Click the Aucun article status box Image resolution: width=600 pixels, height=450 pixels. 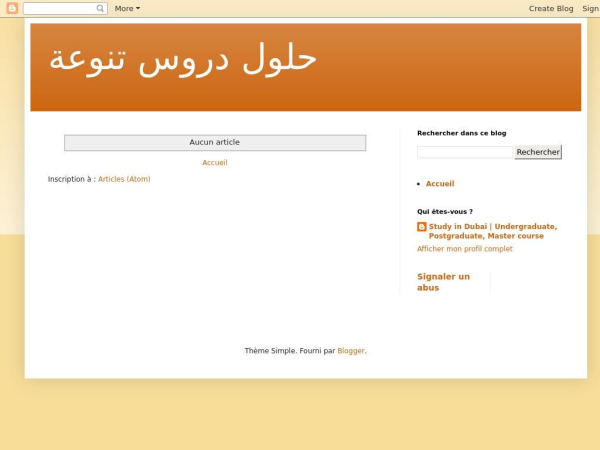pyautogui.click(x=215, y=143)
